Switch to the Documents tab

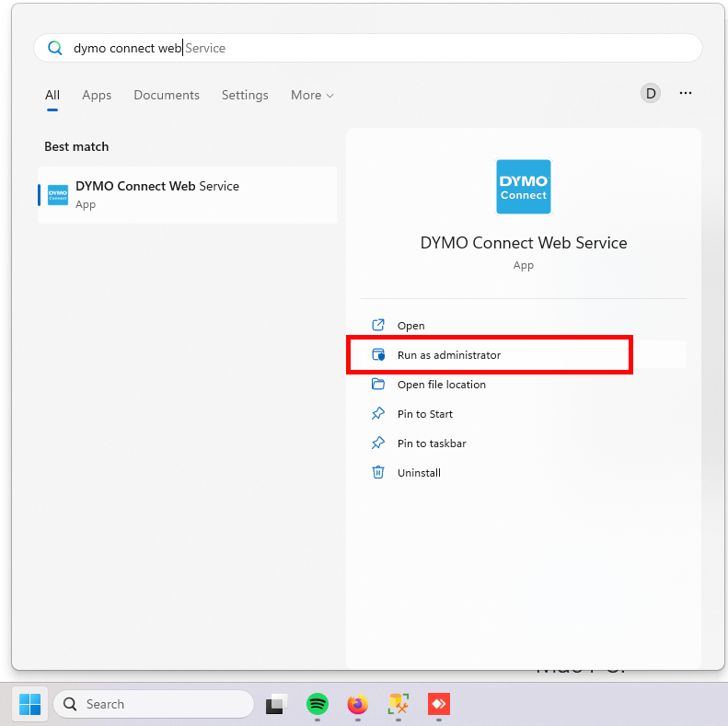[x=167, y=95]
